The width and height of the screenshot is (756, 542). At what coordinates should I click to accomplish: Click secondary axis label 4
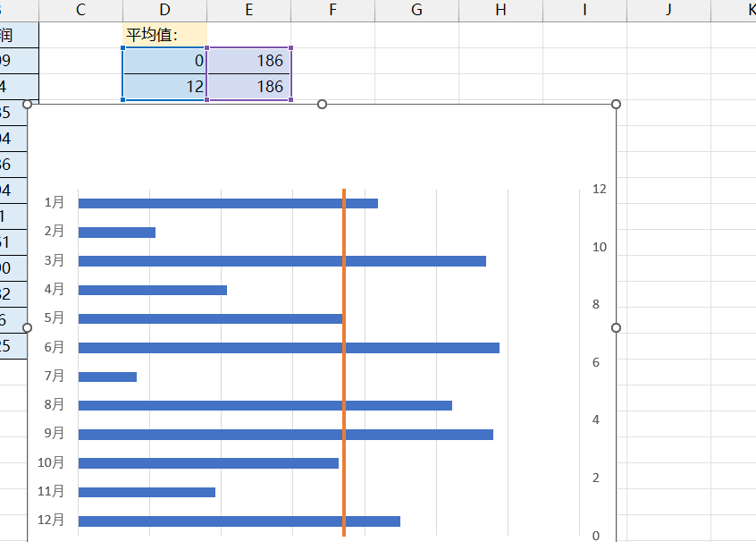[596, 419]
